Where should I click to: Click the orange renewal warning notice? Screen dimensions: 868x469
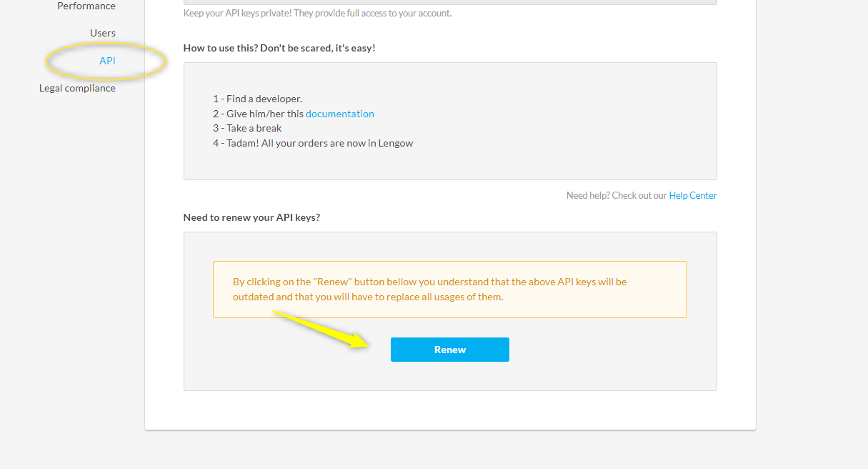449,289
